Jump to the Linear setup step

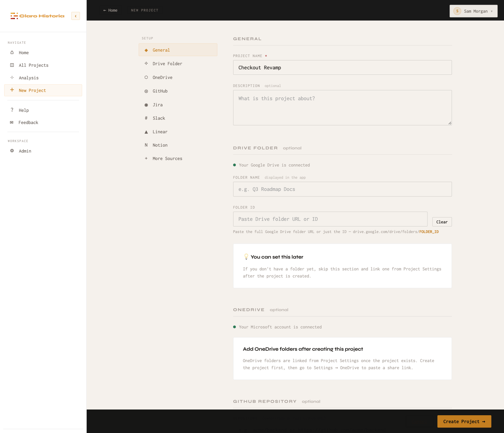click(178, 132)
